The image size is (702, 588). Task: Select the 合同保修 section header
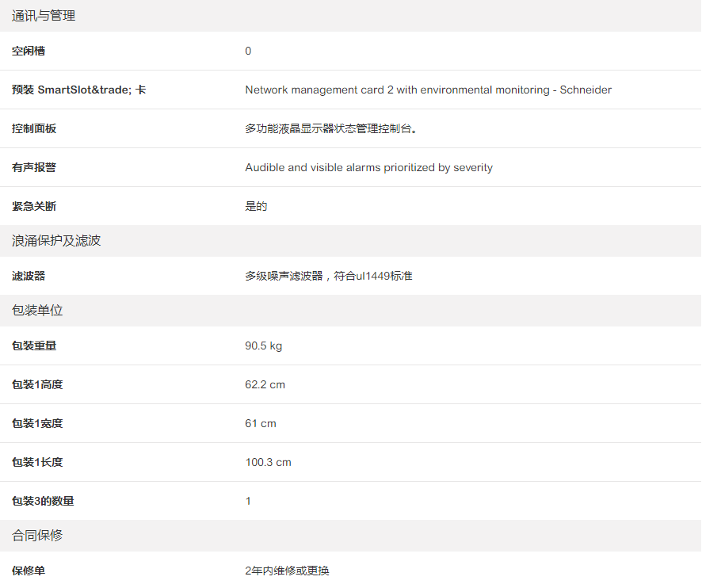[37, 536]
